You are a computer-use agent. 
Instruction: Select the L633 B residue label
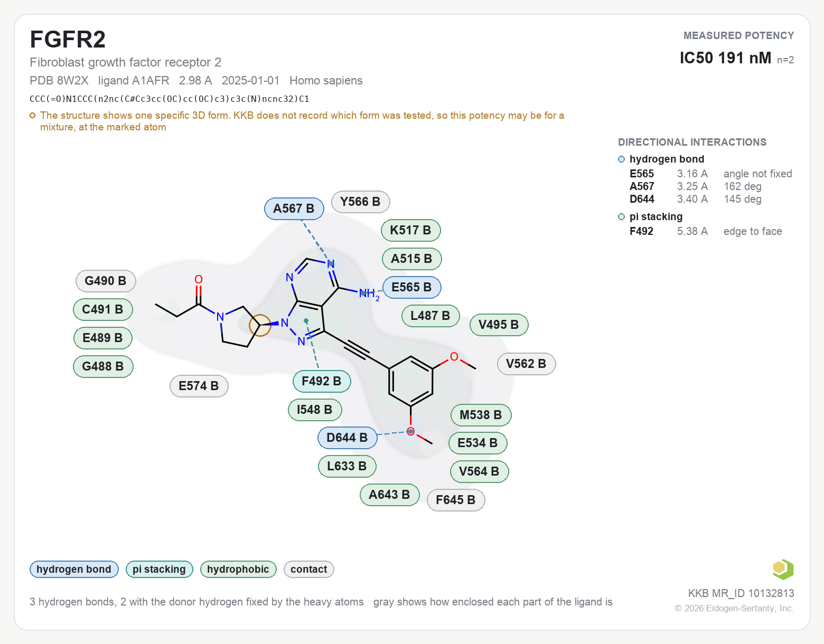pyautogui.click(x=347, y=466)
